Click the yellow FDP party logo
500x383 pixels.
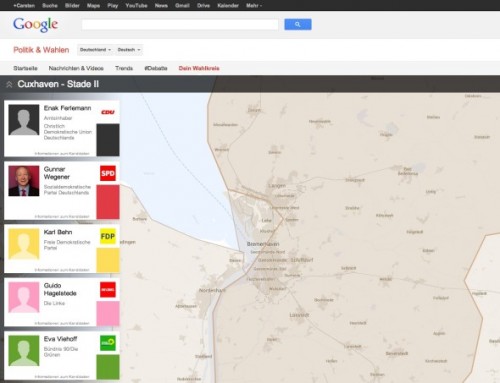tap(108, 236)
